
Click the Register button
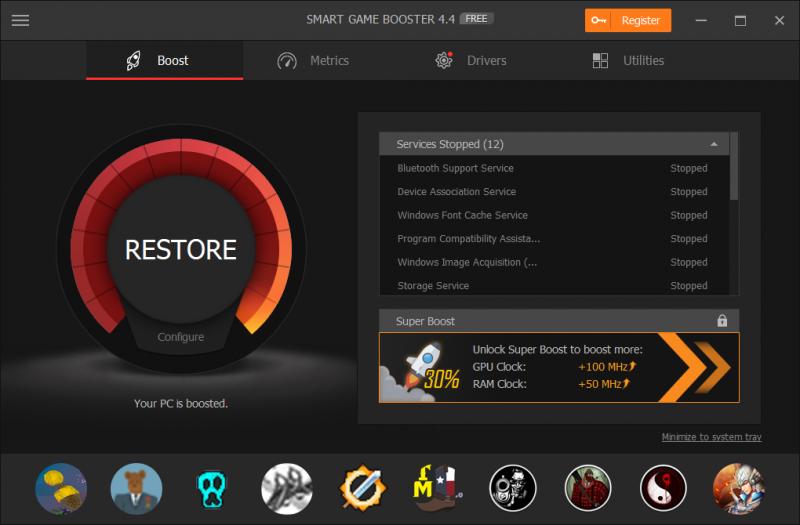628,20
